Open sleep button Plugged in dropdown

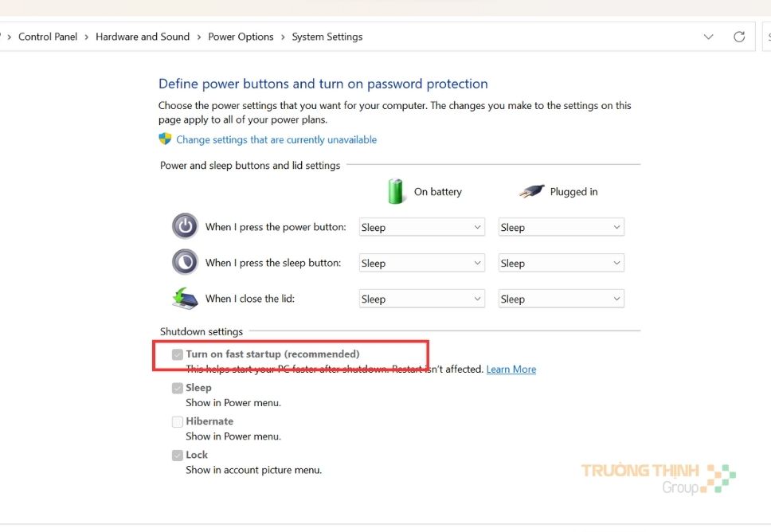click(561, 263)
